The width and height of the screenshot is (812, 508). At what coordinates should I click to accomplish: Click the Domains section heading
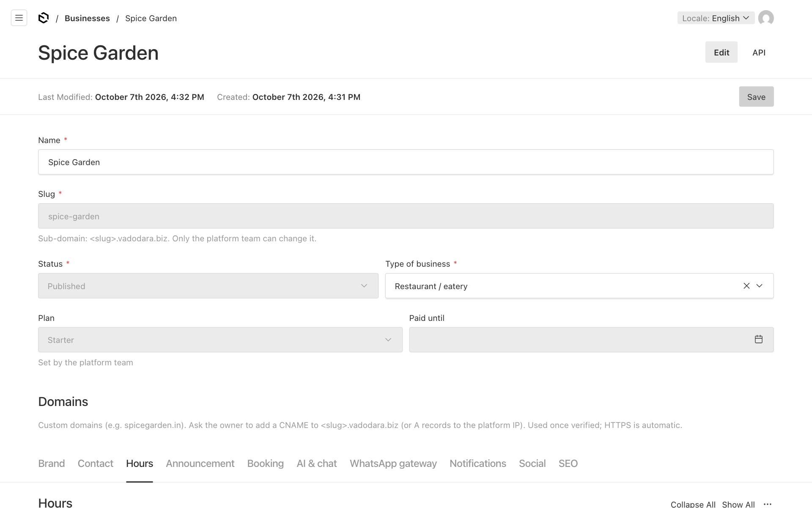coord(63,401)
